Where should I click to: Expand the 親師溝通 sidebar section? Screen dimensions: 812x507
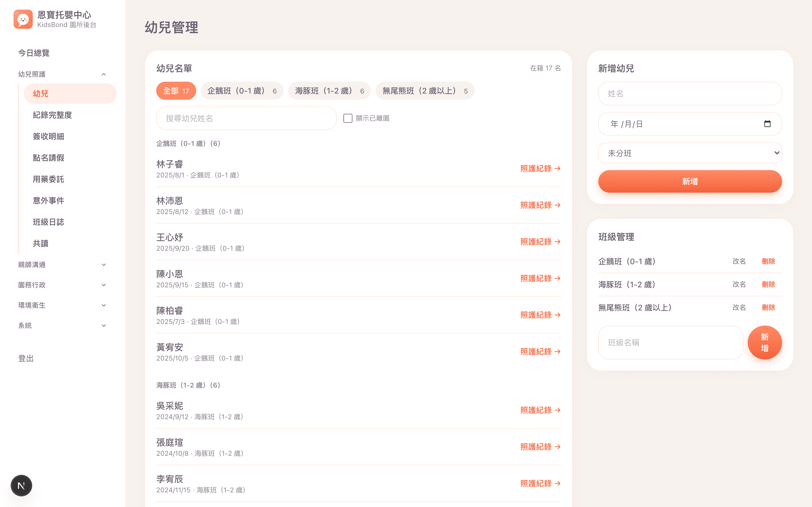[x=62, y=264]
